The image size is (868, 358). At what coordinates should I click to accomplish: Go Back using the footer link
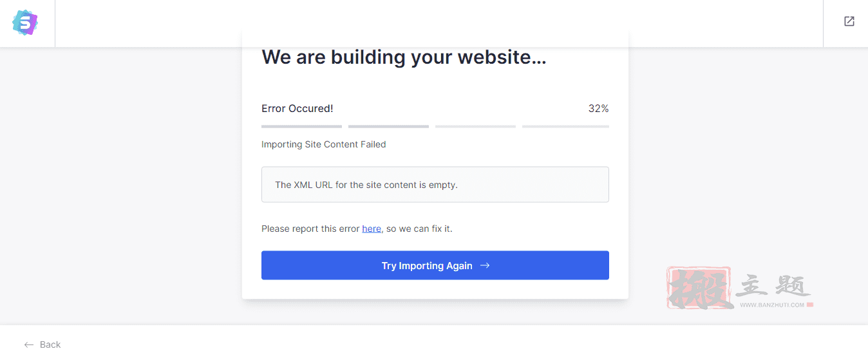[42, 344]
